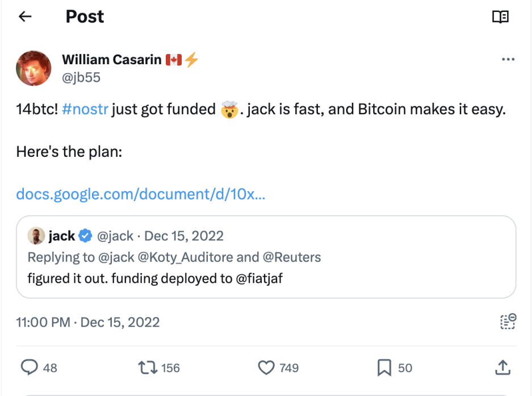Open the three-dot more options menu
Viewport: 532px width, 396px height.
(x=508, y=60)
